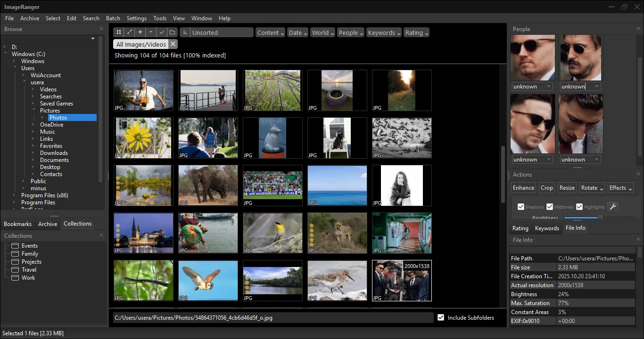Toggle the Midtones checkbox

(550, 207)
